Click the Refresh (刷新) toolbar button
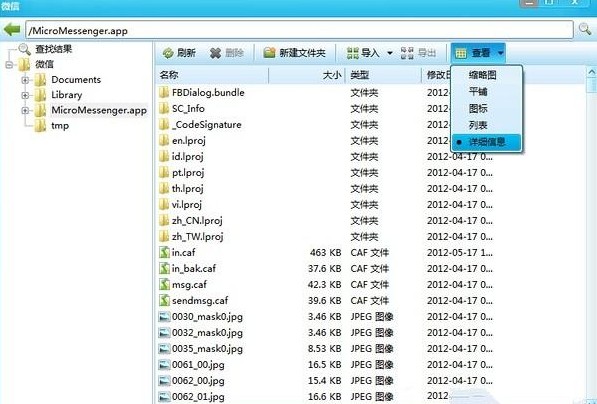The width and height of the screenshot is (597, 404). tap(179, 53)
